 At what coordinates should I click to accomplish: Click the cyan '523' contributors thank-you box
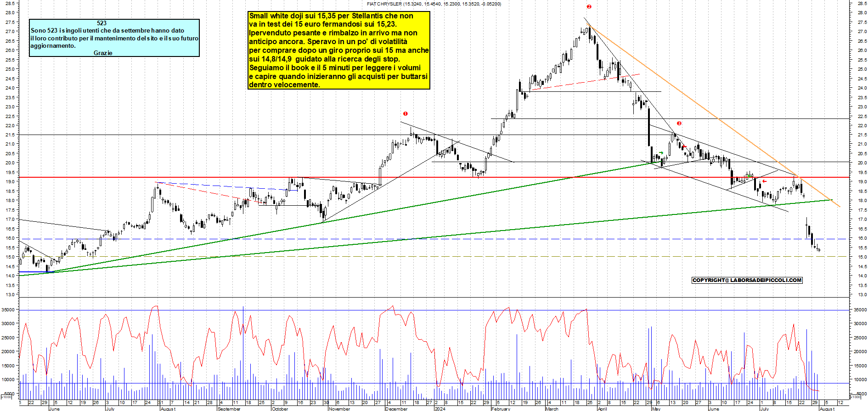[x=114, y=38]
